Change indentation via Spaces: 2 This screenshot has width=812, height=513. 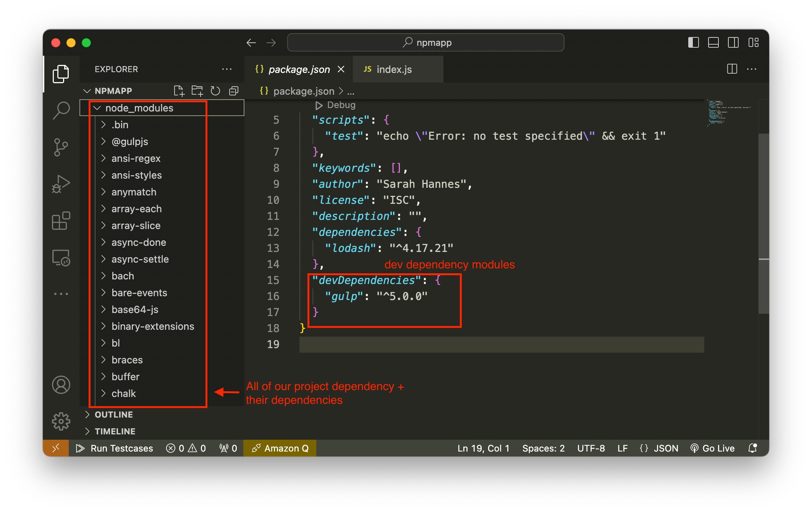click(x=543, y=448)
